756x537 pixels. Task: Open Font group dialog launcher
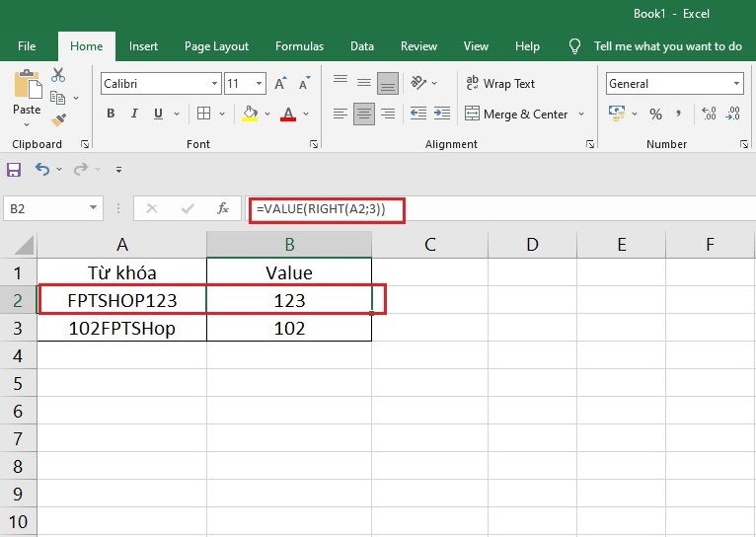pos(314,144)
